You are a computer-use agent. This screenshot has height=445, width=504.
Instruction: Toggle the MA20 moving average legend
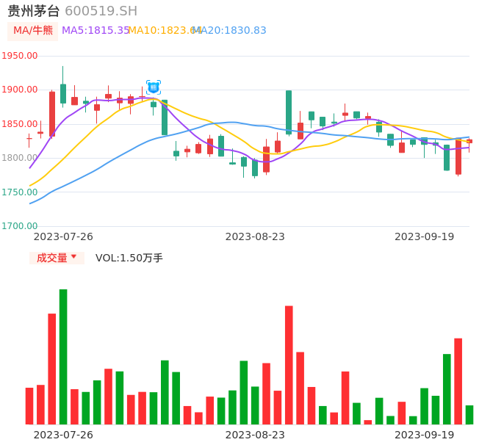[x=231, y=31]
